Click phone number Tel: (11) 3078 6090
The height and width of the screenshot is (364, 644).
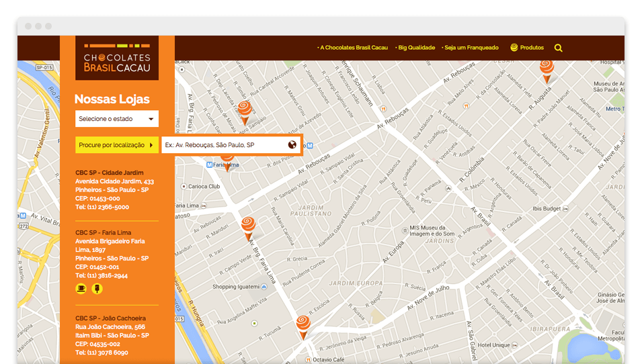click(x=102, y=353)
